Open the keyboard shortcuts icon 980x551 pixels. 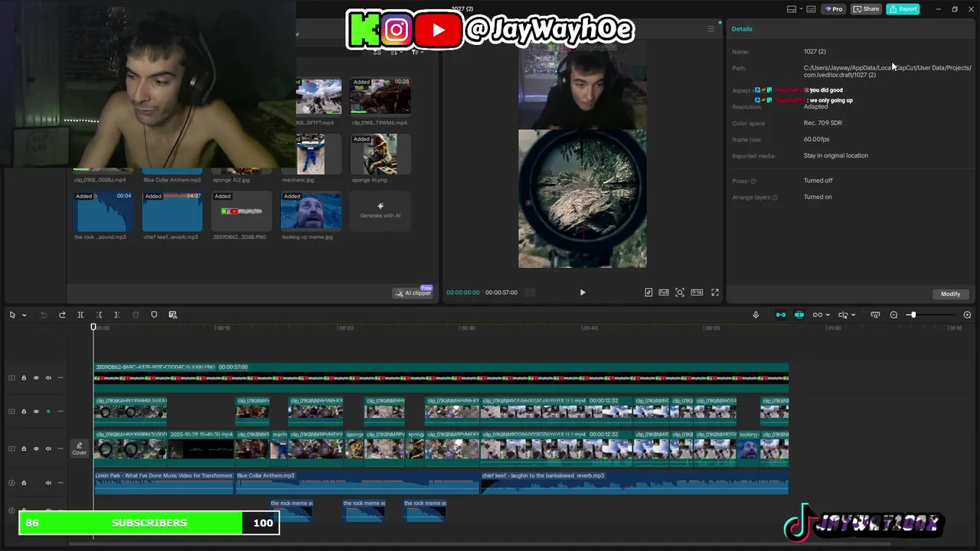click(x=811, y=9)
